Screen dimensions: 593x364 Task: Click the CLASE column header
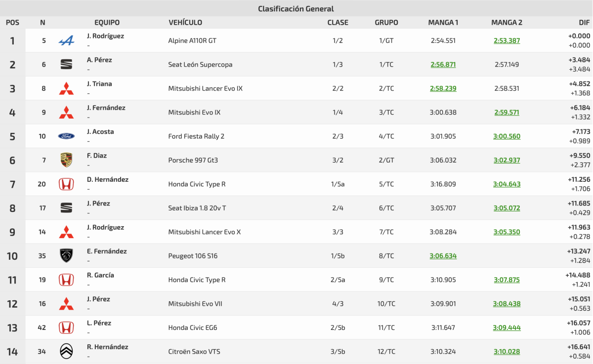click(x=338, y=23)
